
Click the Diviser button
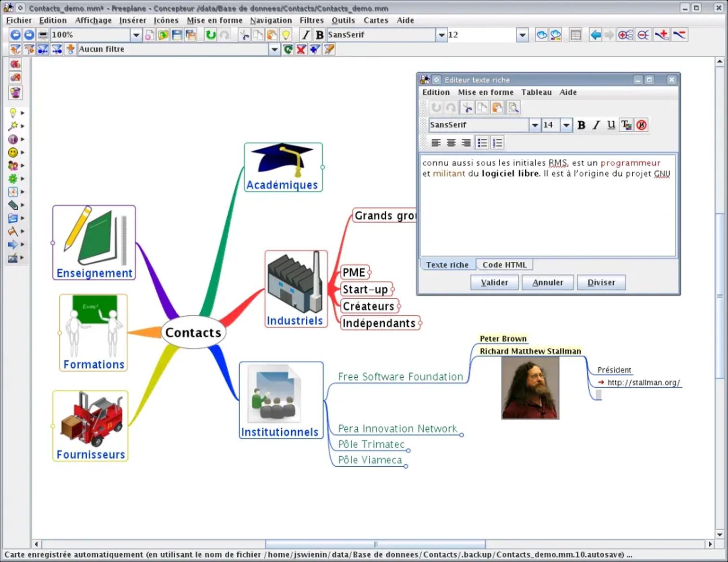[601, 282]
